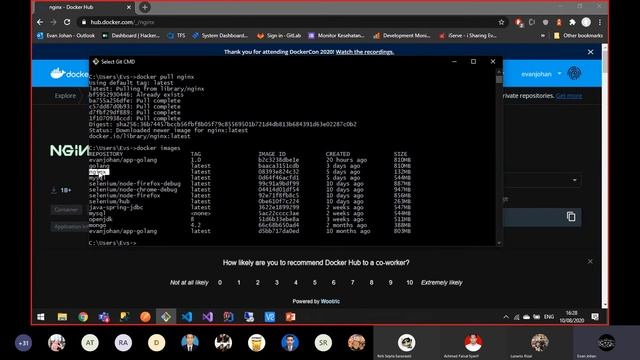Rate recommendation score 9
Image resolution: width=640 pixels, height=360 pixels.
[391, 282]
